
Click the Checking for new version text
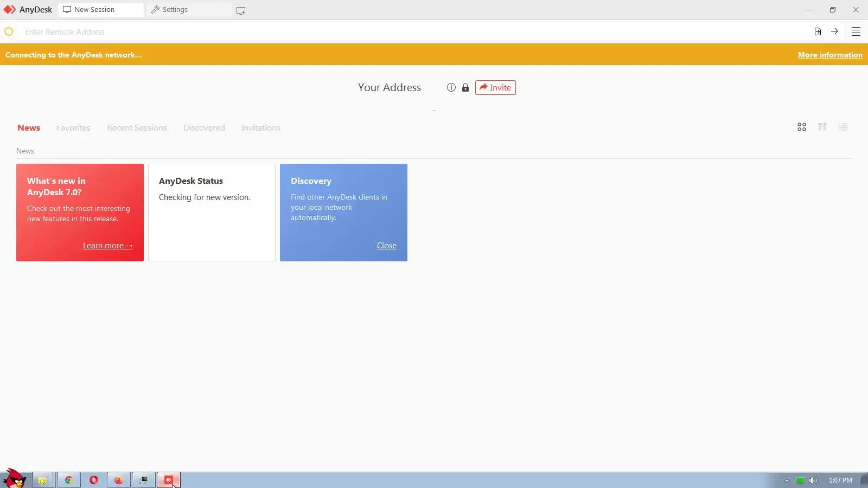click(x=205, y=197)
